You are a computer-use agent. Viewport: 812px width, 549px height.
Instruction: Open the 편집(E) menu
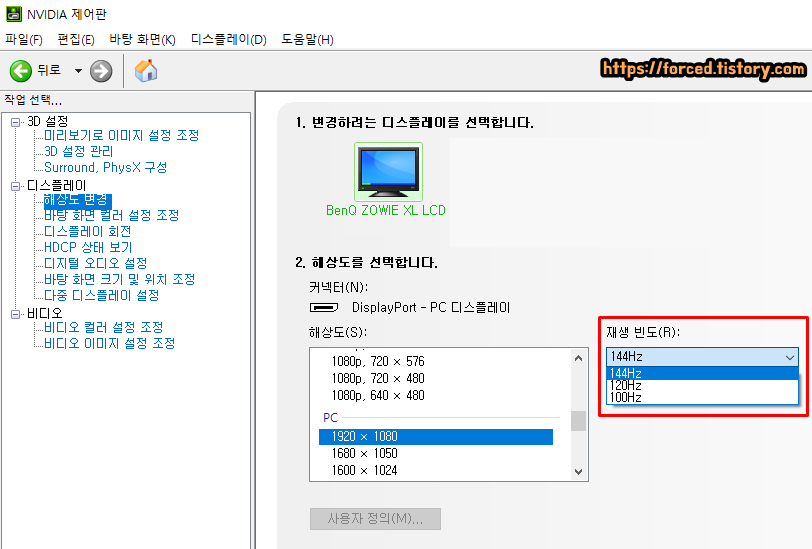pos(76,39)
